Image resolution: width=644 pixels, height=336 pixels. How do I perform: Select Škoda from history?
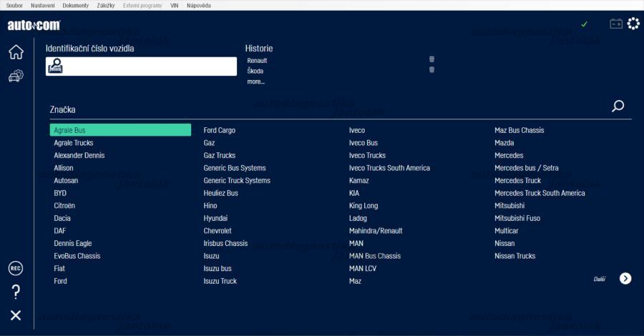coord(255,71)
